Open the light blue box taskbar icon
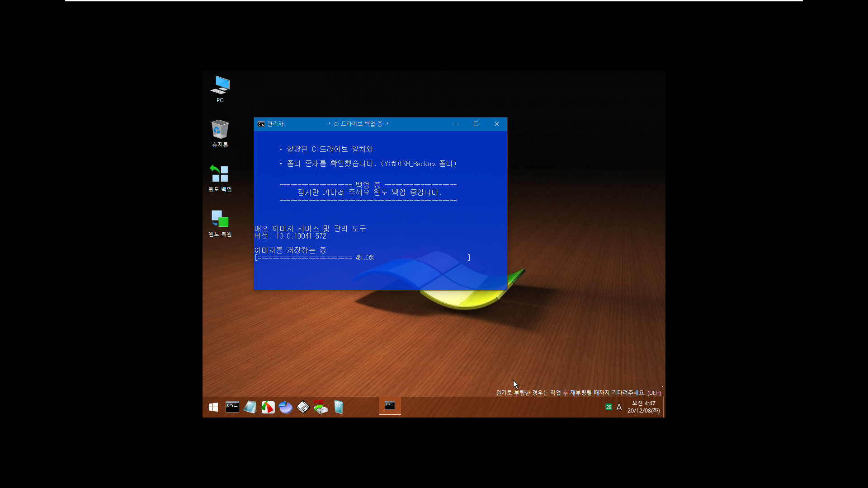Viewport: 868px width, 488px height. tap(339, 407)
